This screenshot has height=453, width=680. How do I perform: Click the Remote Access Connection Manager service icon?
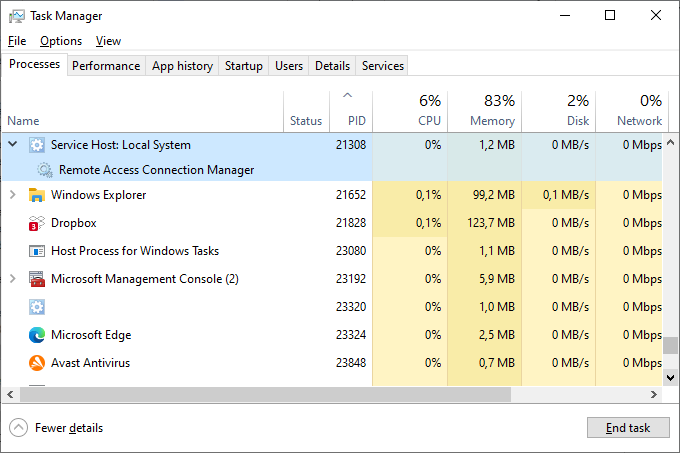pyautogui.click(x=45, y=170)
